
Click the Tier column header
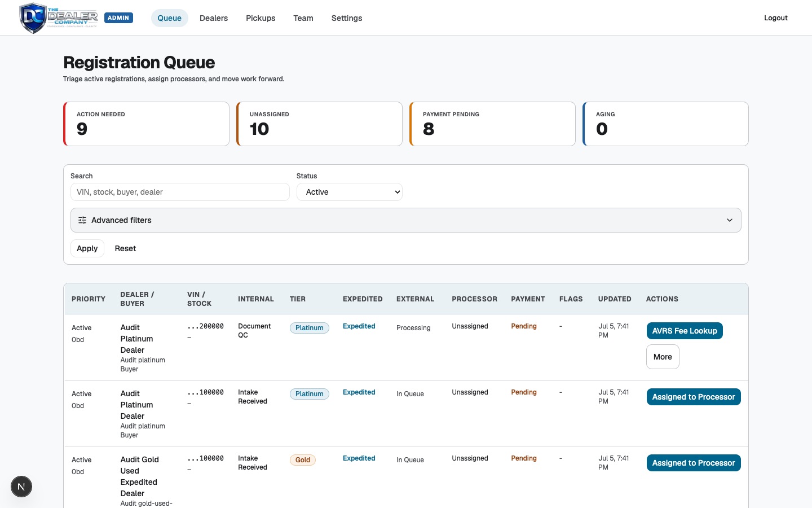[x=298, y=299]
